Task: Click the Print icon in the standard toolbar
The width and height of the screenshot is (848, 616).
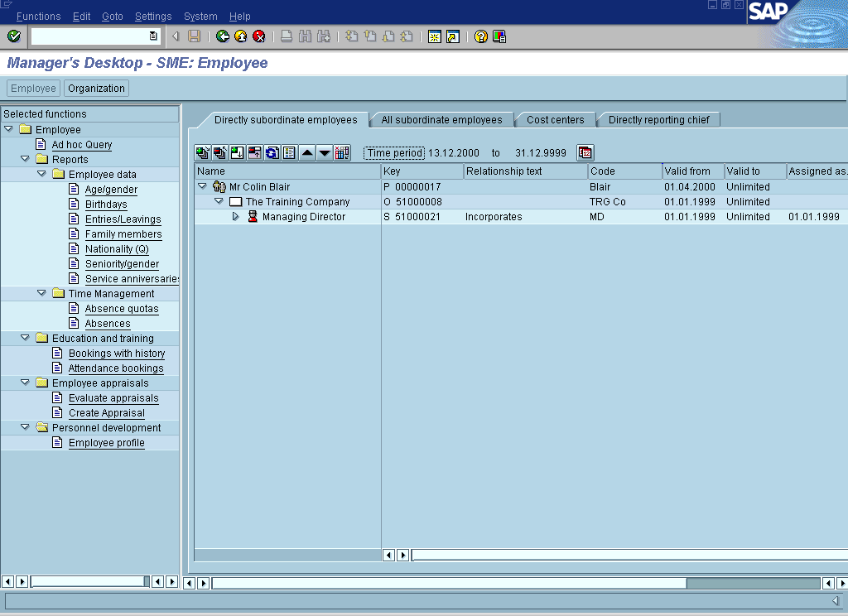Action: click(x=287, y=36)
